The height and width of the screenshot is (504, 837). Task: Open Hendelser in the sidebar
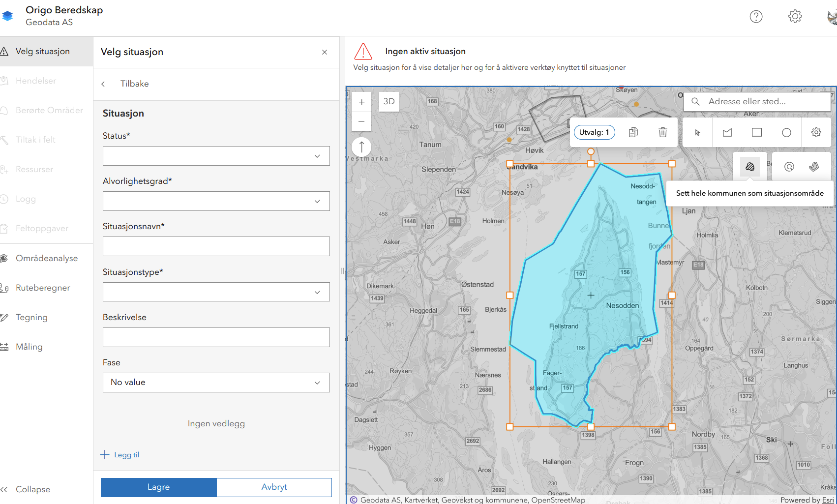[x=46, y=81]
